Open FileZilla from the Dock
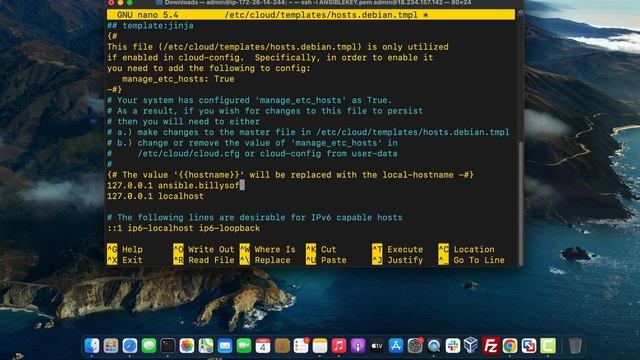This screenshot has height=360, width=640. [x=491, y=346]
